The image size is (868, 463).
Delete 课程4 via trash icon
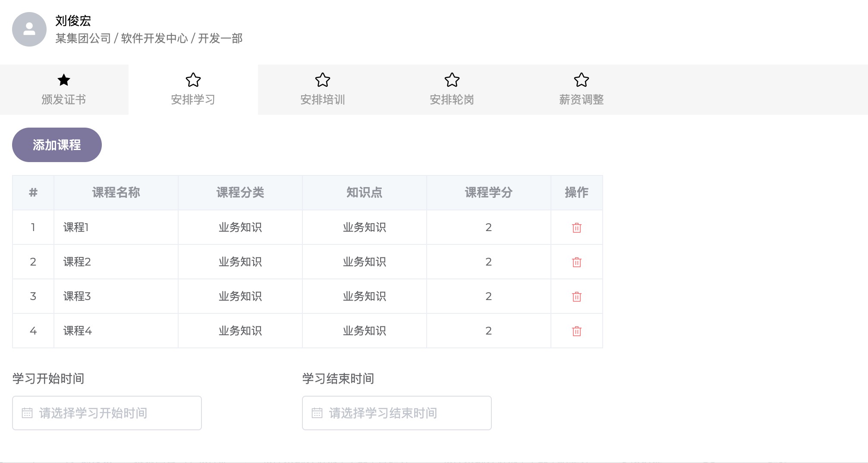tap(576, 331)
